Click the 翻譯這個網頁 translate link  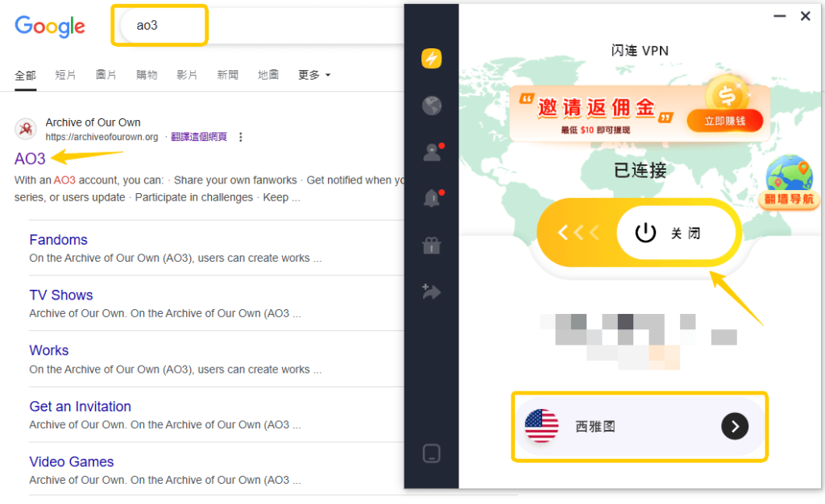coord(199,137)
